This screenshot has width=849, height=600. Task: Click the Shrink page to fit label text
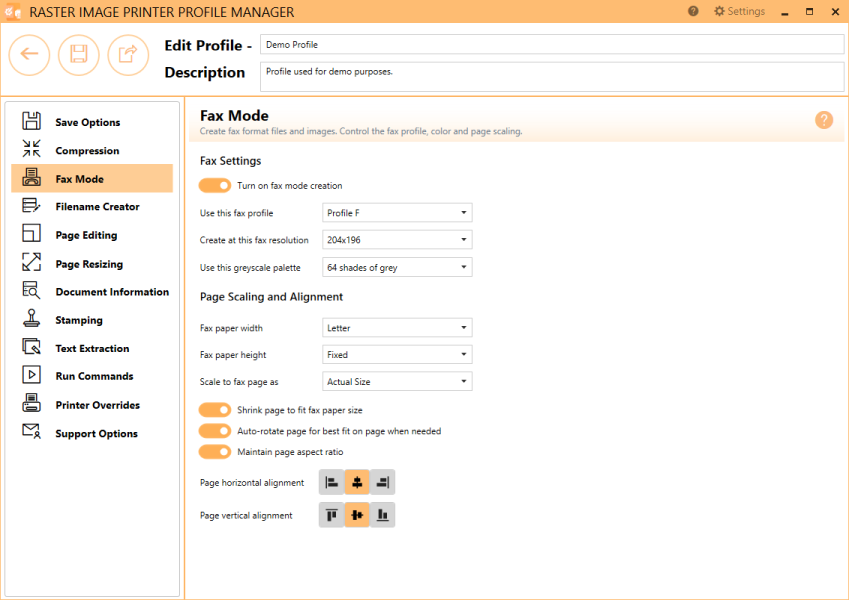[x=300, y=410]
